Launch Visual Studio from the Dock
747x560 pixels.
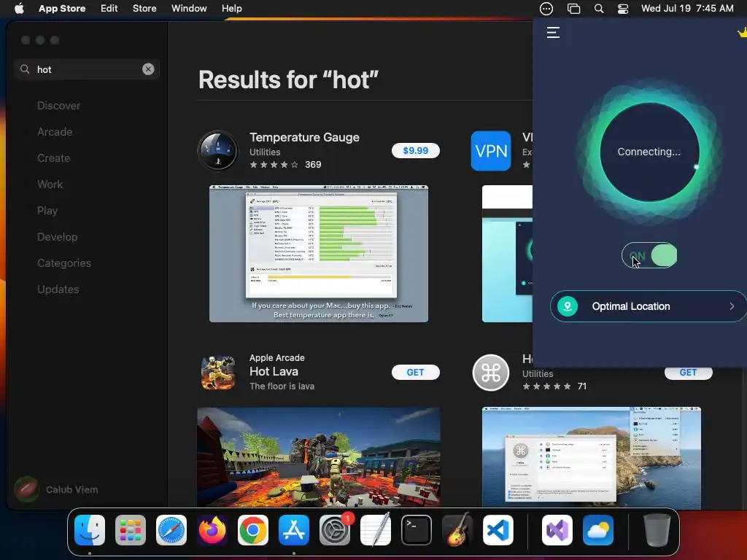557,530
